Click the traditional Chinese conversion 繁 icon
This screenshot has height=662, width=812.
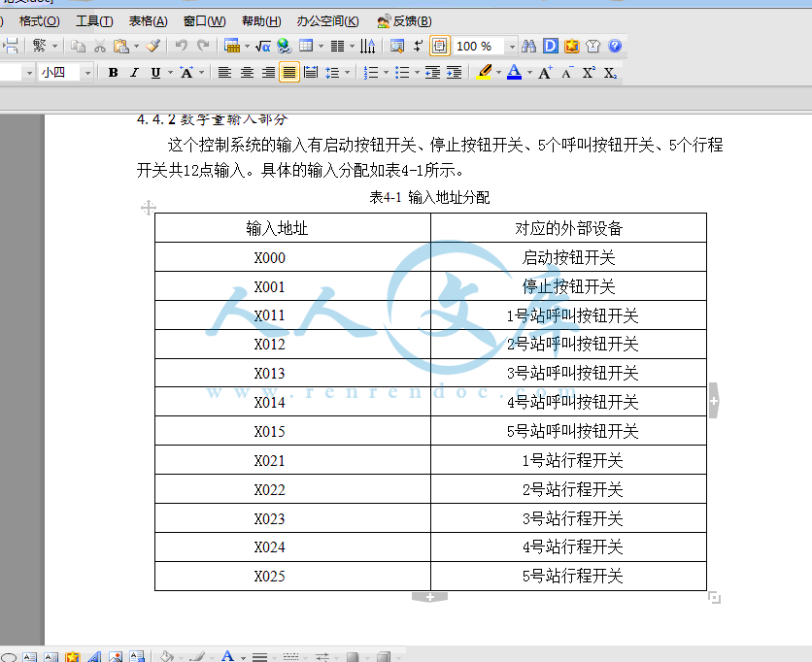click(40, 46)
